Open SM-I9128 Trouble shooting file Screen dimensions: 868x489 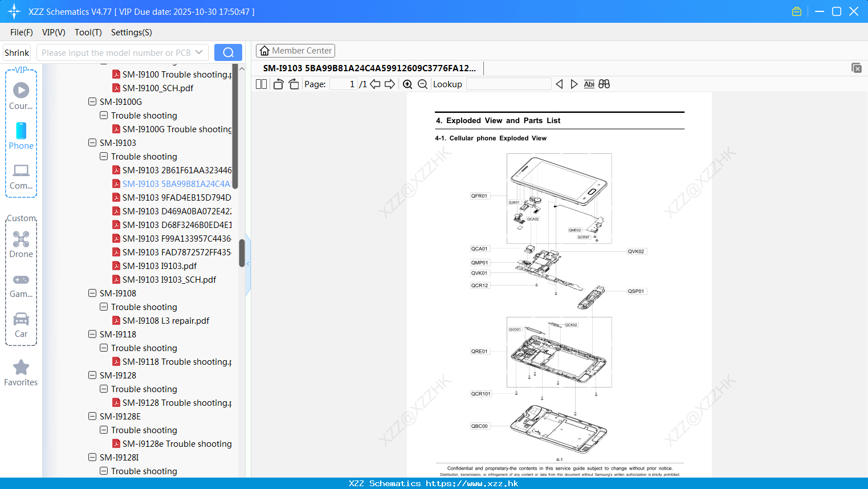pos(172,403)
